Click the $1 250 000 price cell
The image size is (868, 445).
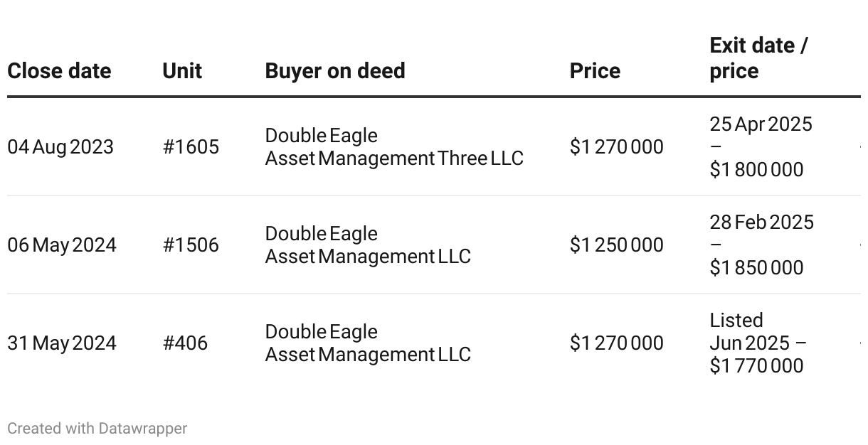pyautogui.click(x=616, y=245)
